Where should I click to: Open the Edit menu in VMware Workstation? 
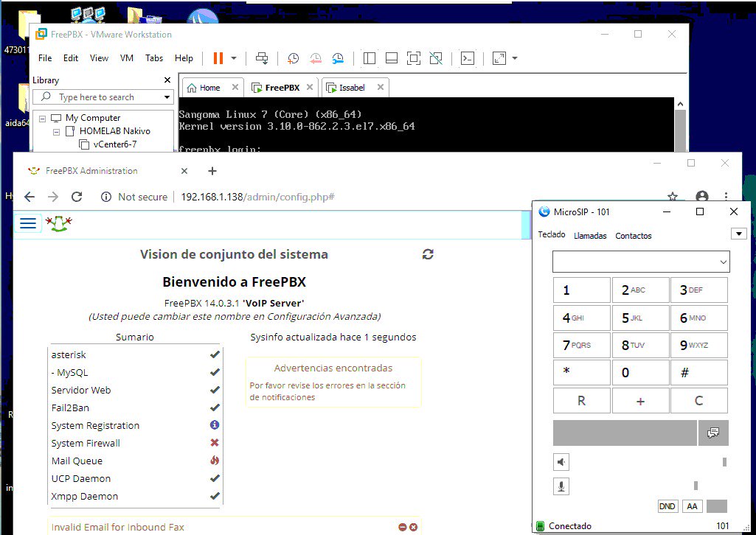coord(70,58)
